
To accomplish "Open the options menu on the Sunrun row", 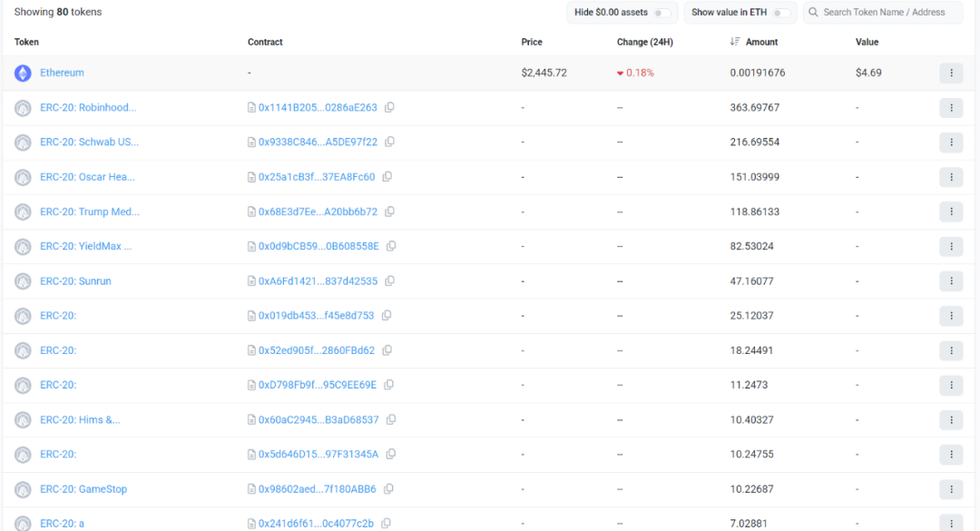I will pos(951,281).
